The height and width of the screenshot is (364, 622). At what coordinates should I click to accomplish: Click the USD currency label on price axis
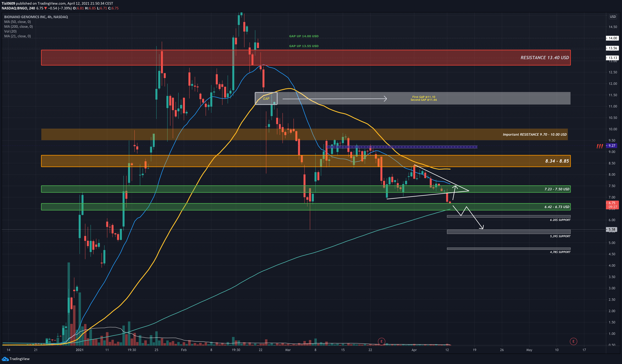(x=613, y=17)
